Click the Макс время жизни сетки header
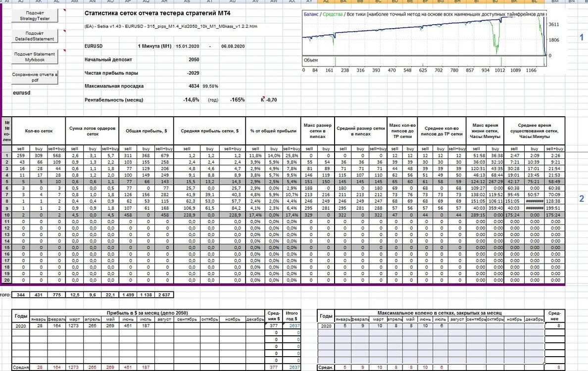This screenshot has height=371, width=588. [x=485, y=131]
